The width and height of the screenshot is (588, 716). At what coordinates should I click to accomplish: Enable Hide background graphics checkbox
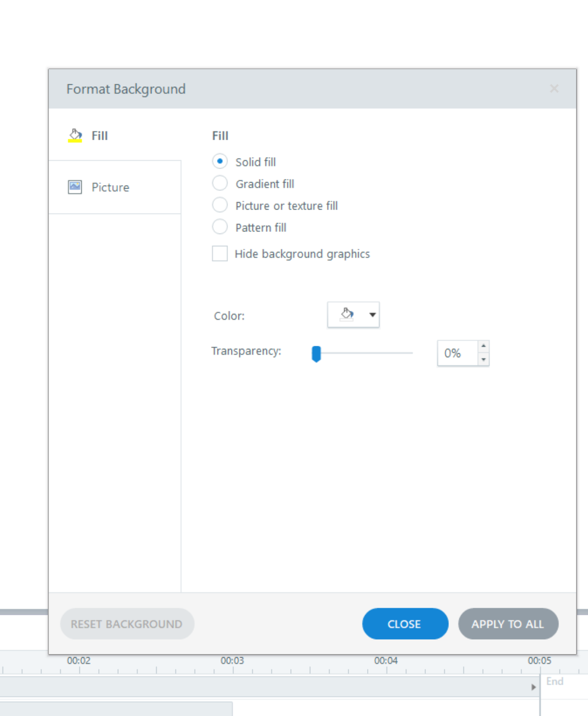[x=220, y=253]
